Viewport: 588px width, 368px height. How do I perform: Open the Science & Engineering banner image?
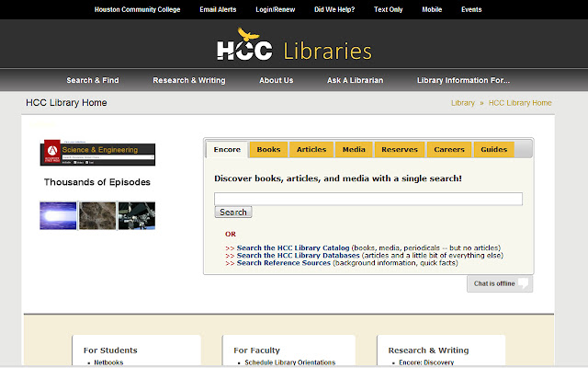(97, 153)
